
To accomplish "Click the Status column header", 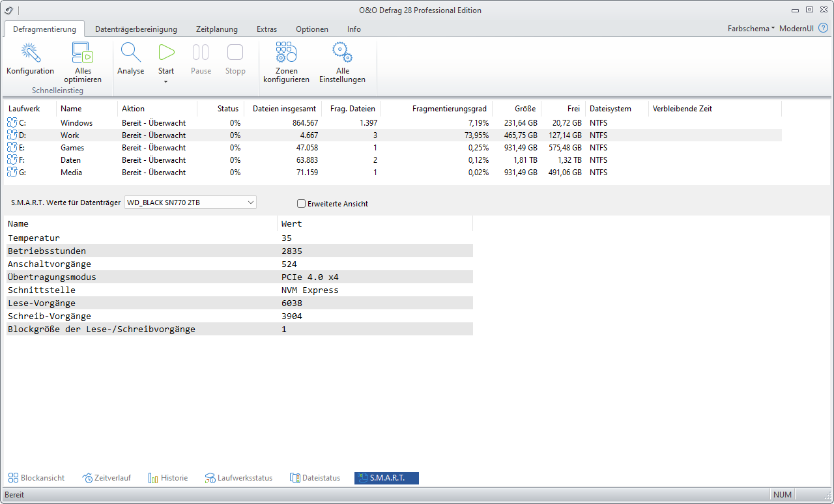I will 220,109.
